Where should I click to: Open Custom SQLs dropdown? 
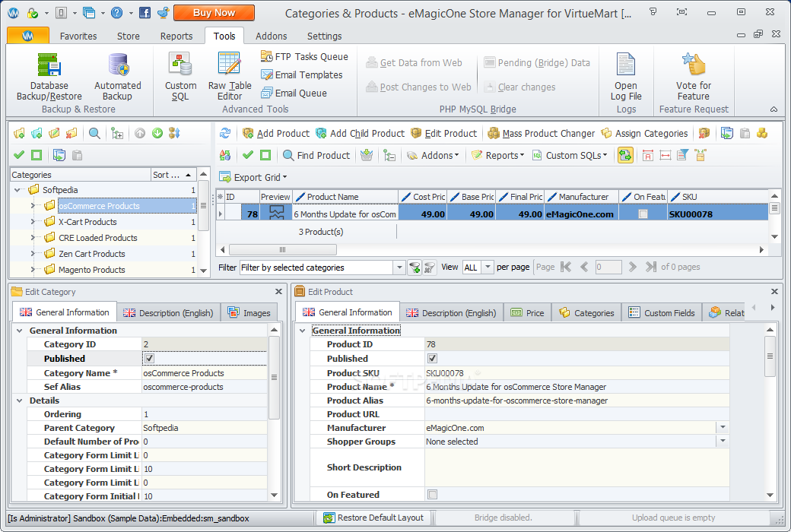coord(570,155)
